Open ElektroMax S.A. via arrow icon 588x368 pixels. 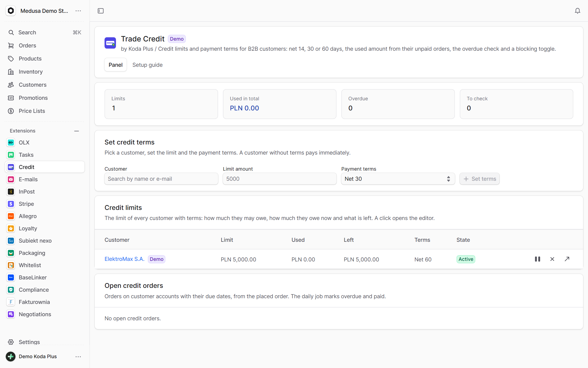[x=567, y=259]
